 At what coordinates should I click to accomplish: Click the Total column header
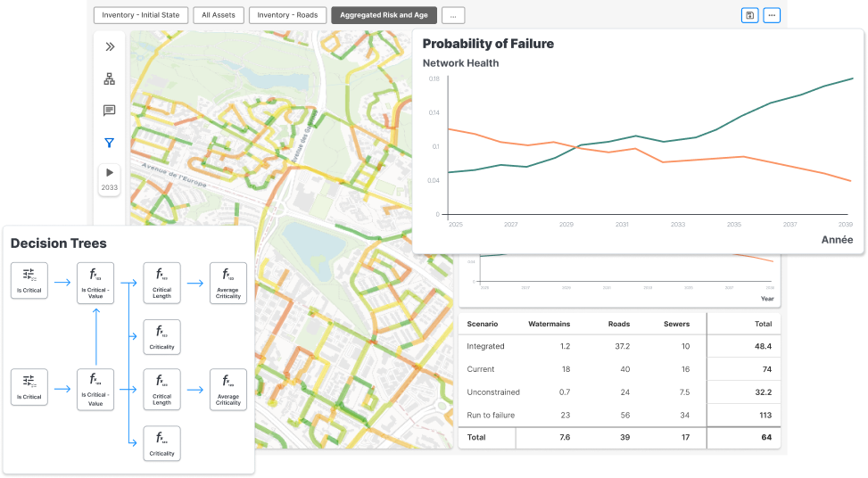tap(763, 325)
